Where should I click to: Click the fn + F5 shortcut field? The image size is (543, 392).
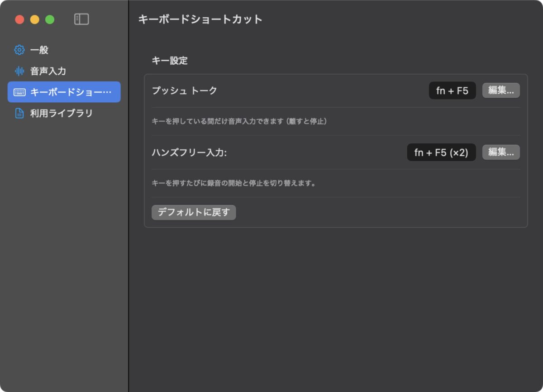pyautogui.click(x=452, y=91)
